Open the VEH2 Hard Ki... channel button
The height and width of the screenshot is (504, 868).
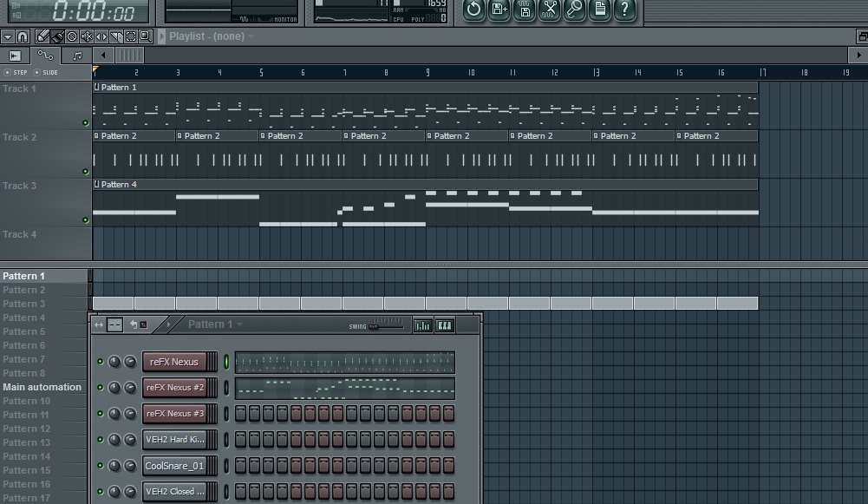[173, 440]
